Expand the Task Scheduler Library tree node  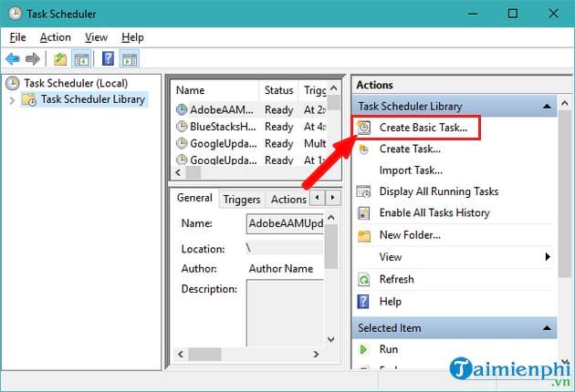point(12,100)
